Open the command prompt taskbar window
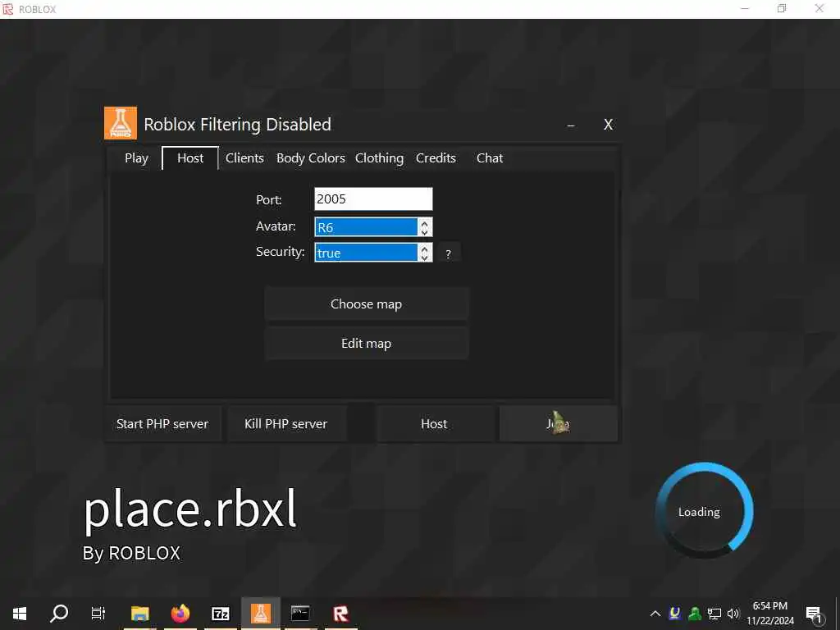840x630 pixels. pos(300,614)
